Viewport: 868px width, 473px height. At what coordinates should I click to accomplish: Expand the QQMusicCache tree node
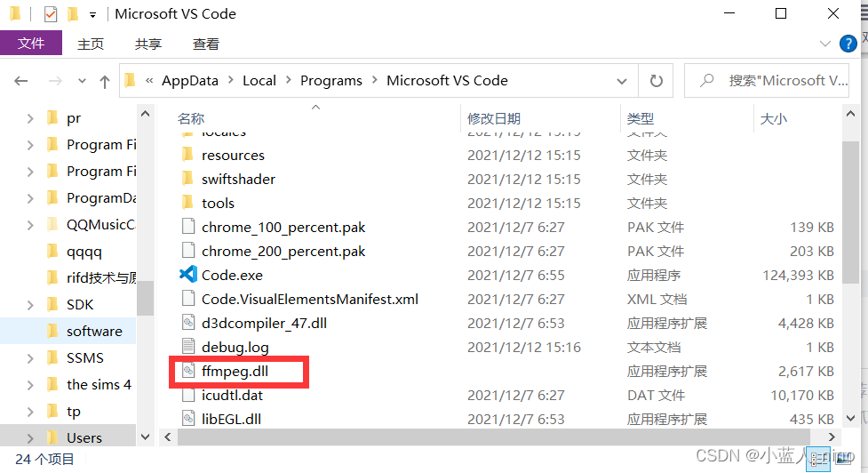point(30,224)
